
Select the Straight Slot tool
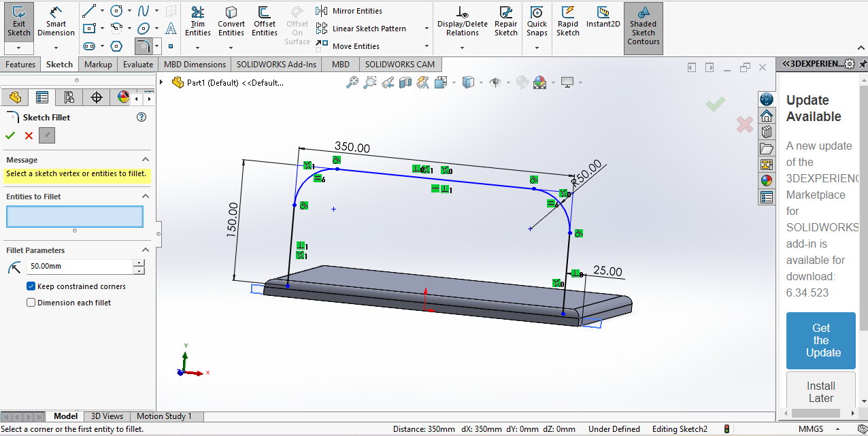pyautogui.click(x=89, y=46)
